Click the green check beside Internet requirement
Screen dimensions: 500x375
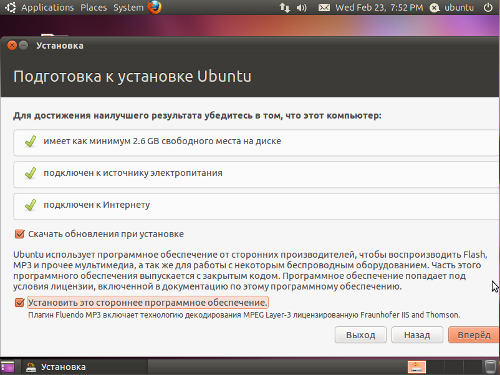point(30,205)
